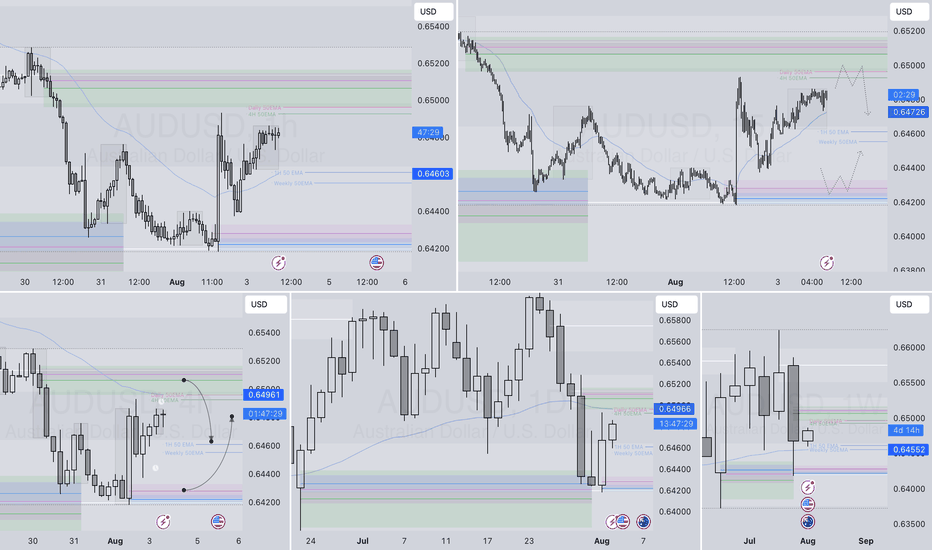Click the 0.66000 price level on the weekly chart
Image resolution: width=932 pixels, height=550 pixels.
click(909, 347)
